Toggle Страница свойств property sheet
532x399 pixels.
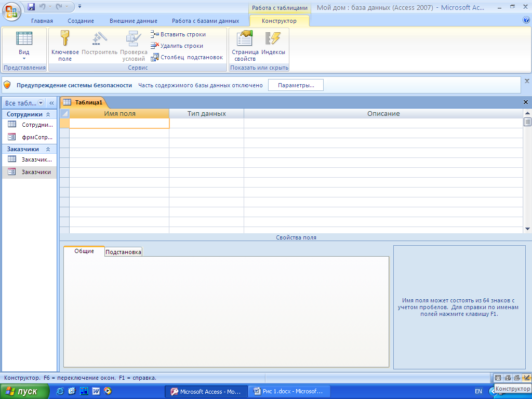tap(245, 46)
